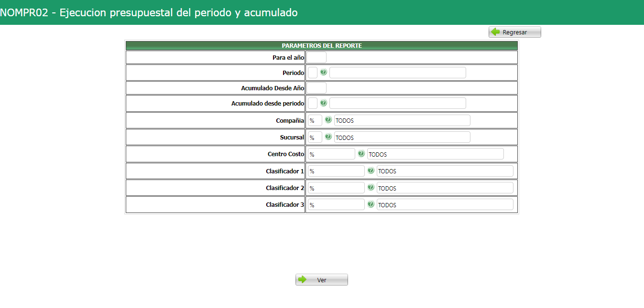This screenshot has width=644, height=308.
Task: Open the Sucursal lookup help icon
Action: tap(328, 137)
